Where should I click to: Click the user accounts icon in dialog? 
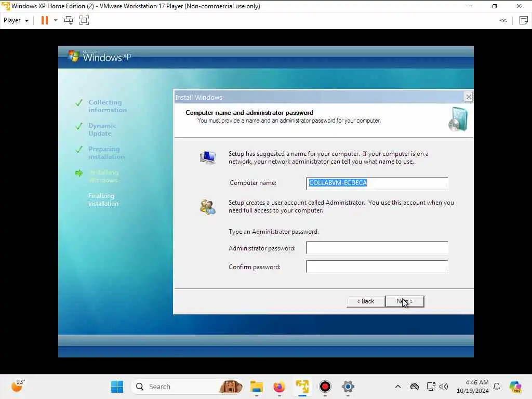pos(208,207)
